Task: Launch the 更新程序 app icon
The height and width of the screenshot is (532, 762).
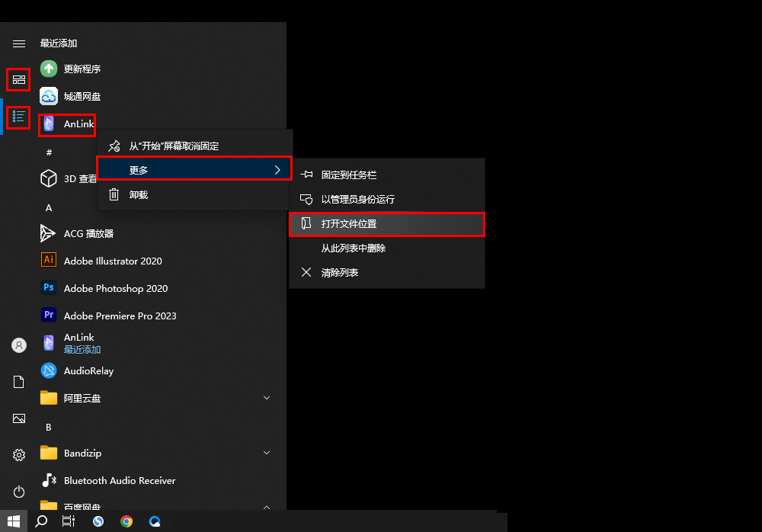Action: [49, 69]
